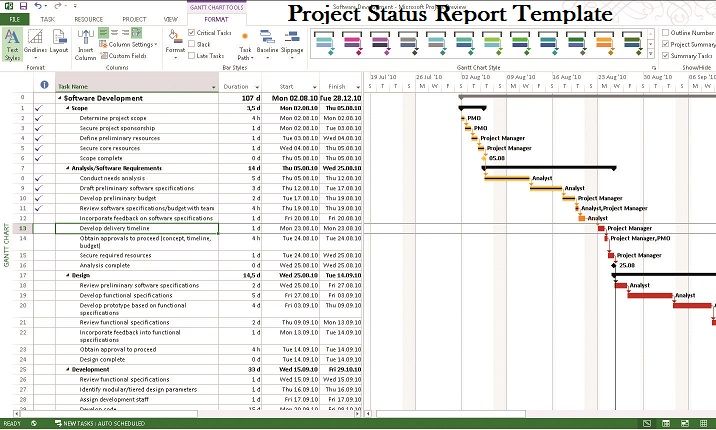Viewport: 716px width, 430px height.
Task: Open the Task Path tool
Action: click(x=245, y=45)
